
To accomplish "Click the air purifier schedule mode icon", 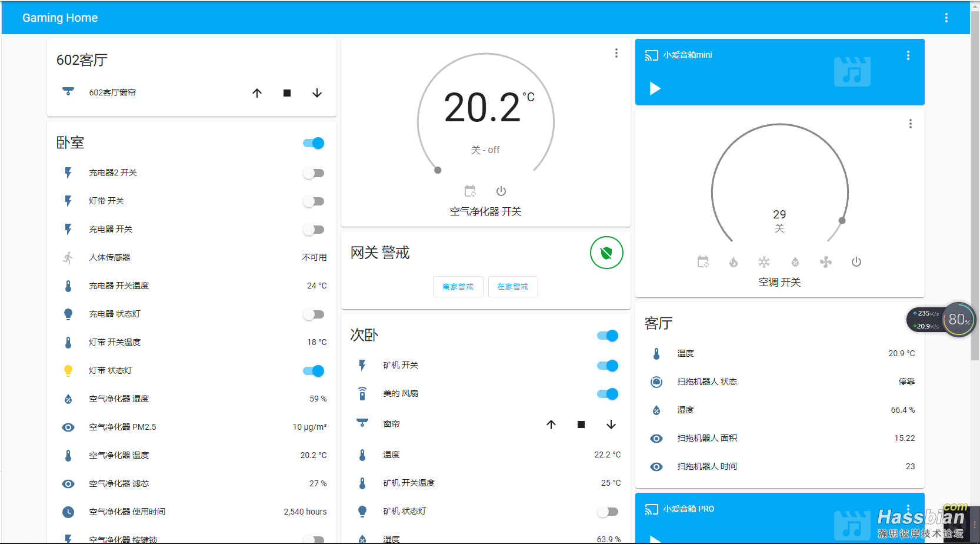I will pos(470,191).
